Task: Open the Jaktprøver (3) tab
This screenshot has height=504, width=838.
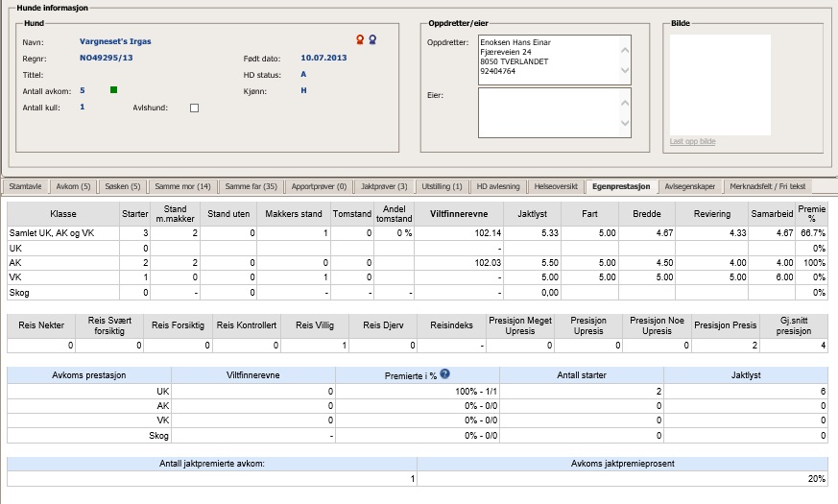Action: (384, 186)
